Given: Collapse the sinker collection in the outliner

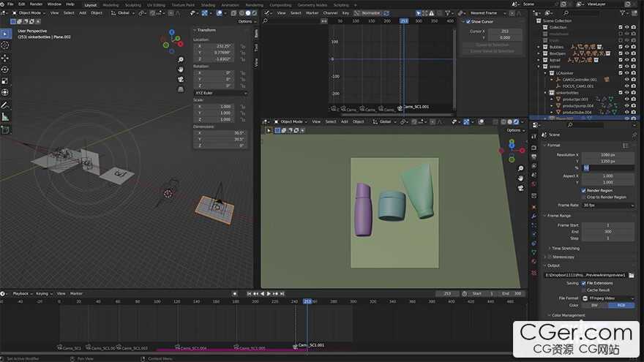Looking at the screenshot, I should 539,67.
